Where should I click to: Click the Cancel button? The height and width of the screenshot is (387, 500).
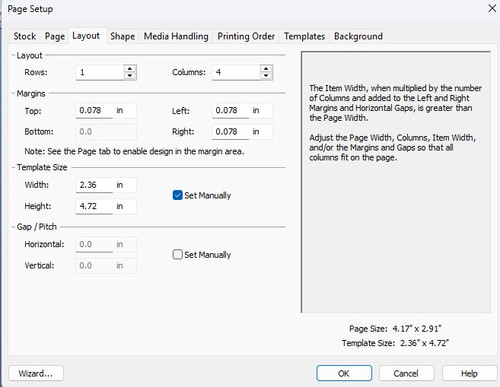click(x=406, y=373)
